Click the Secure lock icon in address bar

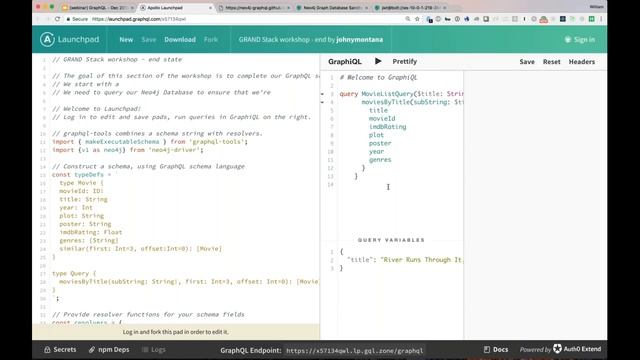click(68, 19)
